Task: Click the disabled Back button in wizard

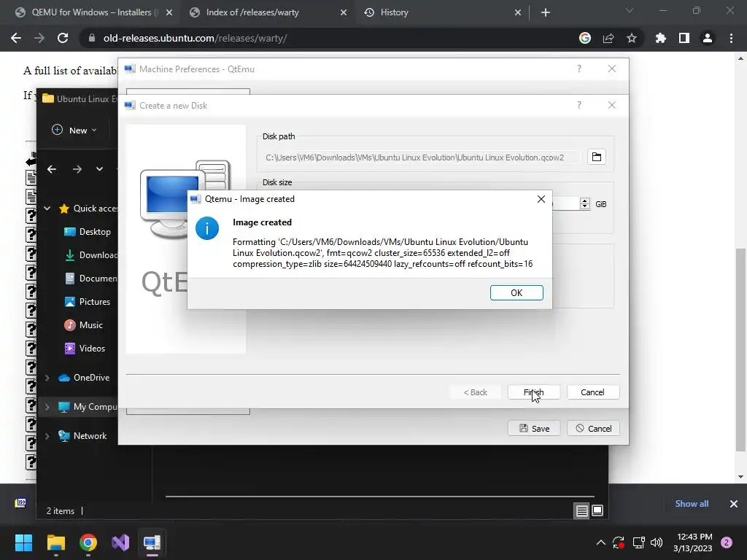Action: [476, 392]
